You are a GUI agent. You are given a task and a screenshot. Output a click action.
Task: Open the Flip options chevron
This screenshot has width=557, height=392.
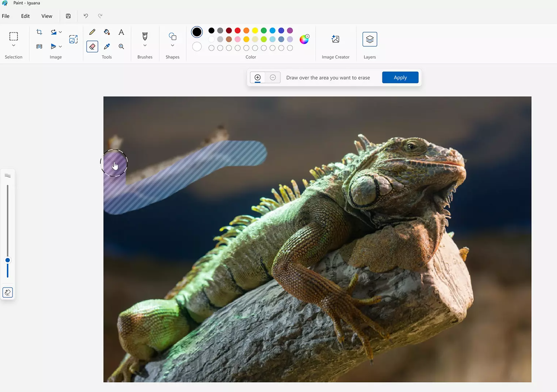[x=60, y=46]
